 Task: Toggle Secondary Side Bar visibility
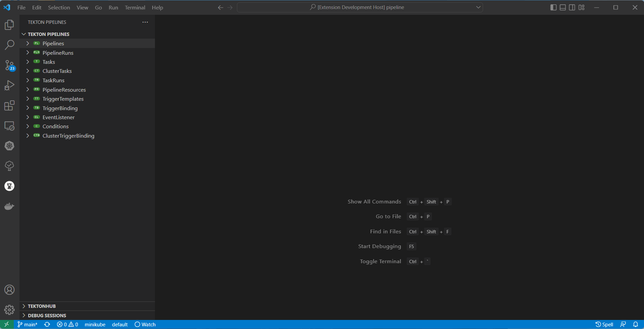click(x=572, y=7)
